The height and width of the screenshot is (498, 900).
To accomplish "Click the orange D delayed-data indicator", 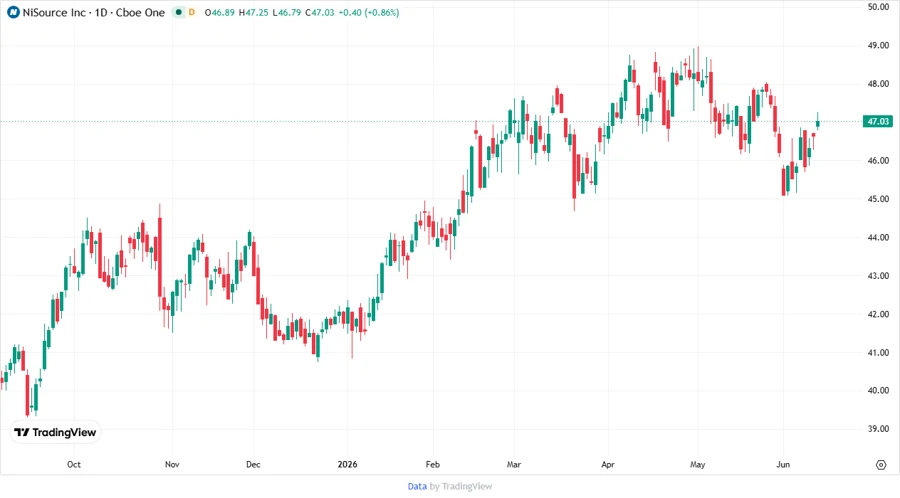I will [x=192, y=13].
